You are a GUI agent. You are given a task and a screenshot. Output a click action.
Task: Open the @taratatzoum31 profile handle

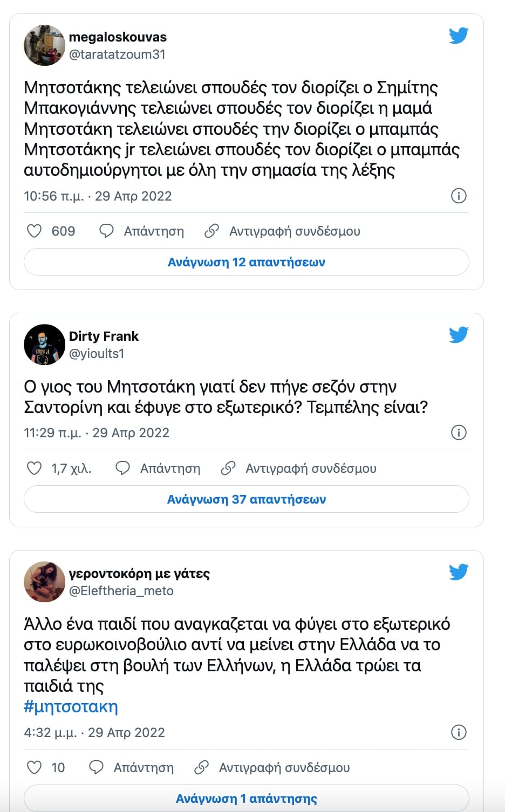pyautogui.click(x=117, y=54)
